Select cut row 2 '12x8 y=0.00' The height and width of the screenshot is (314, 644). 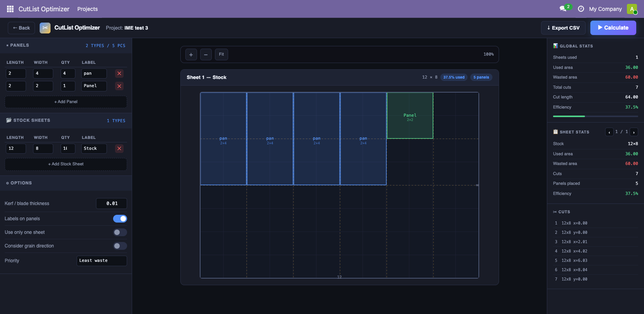[x=595, y=233]
